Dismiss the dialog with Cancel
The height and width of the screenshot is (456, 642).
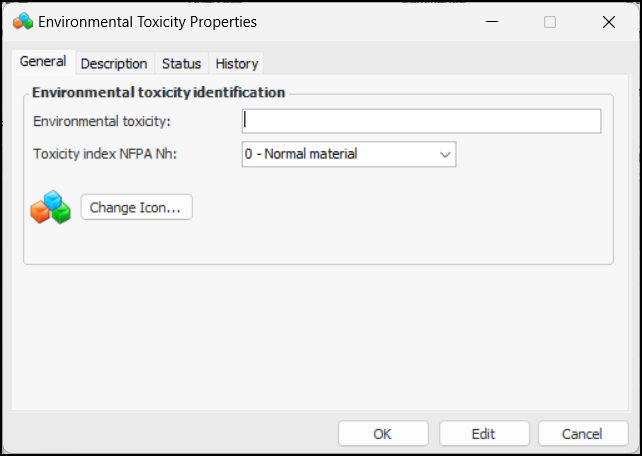[x=582, y=434]
